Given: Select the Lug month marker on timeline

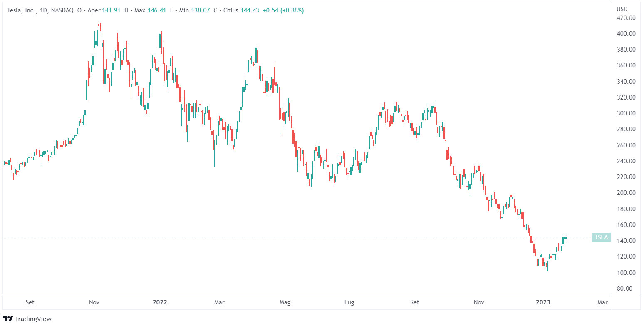Looking at the screenshot, I should pos(349,302).
